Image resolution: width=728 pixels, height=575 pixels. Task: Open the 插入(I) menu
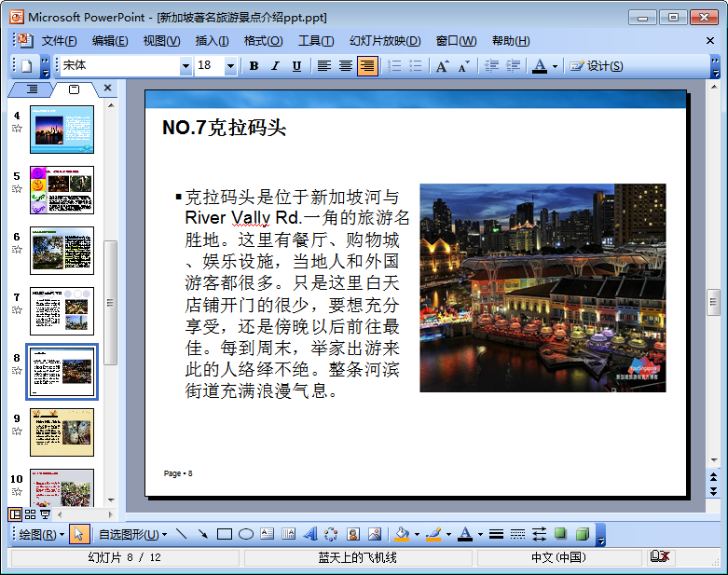click(x=212, y=41)
